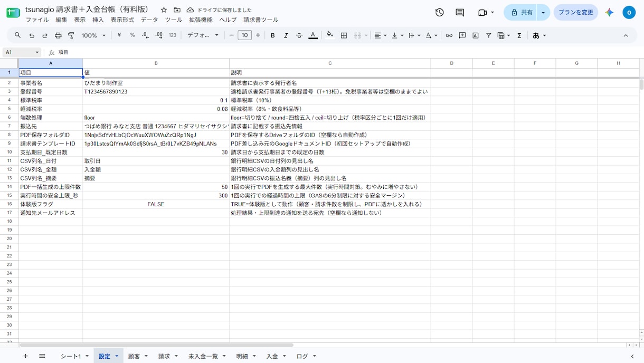Insert a chart
644x363 pixels.
[476, 35]
